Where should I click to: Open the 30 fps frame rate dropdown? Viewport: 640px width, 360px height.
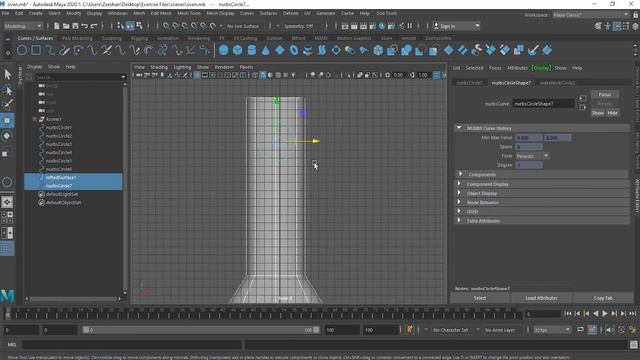pyautogui.click(x=552, y=330)
